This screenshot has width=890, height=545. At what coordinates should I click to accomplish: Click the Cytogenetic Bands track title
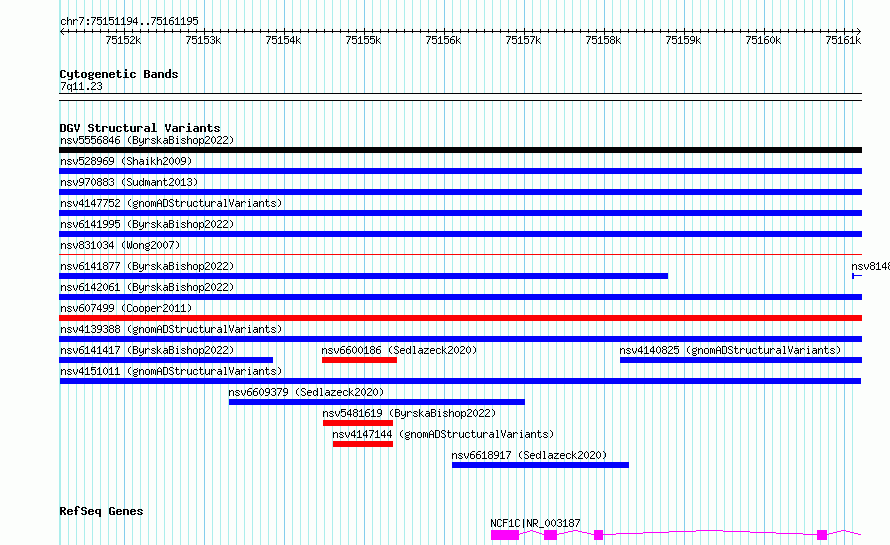pyautogui.click(x=119, y=74)
